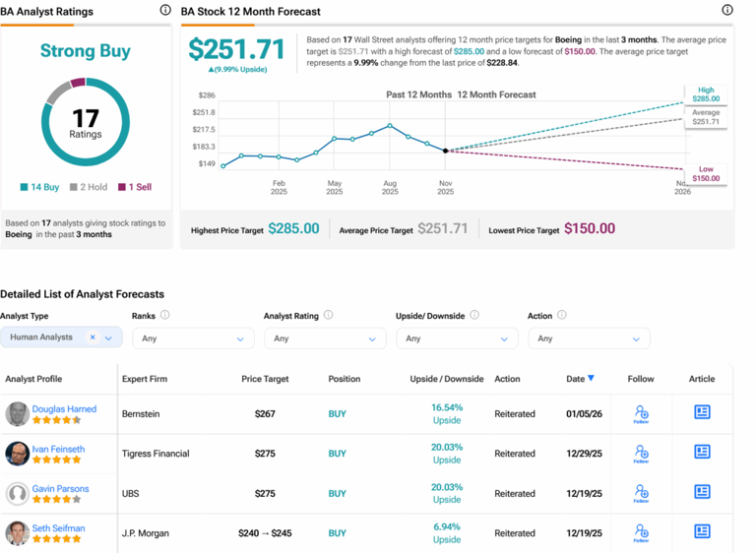Click info icon beside BA Analyst Ratings
Screen dimensions: 756x553
click(164, 11)
